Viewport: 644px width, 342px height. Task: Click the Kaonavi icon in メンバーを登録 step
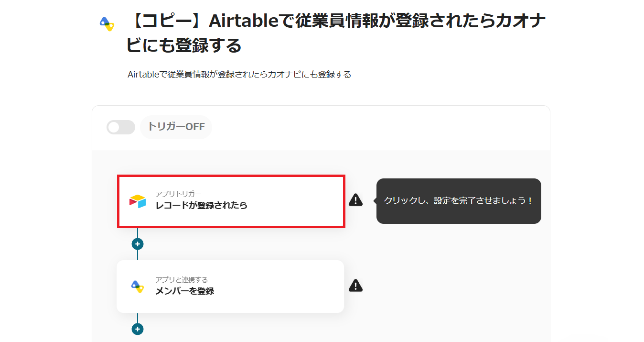pyautogui.click(x=138, y=286)
